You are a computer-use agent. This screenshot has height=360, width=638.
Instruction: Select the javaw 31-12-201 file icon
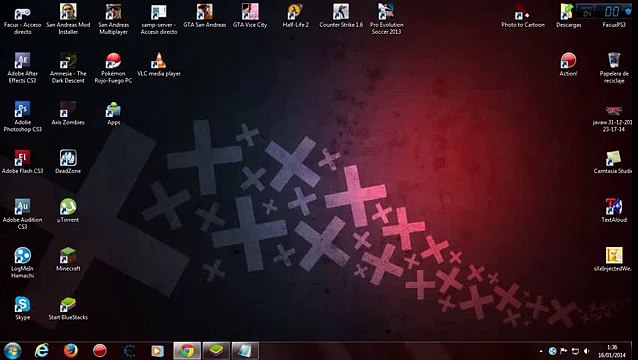tap(613, 118)
